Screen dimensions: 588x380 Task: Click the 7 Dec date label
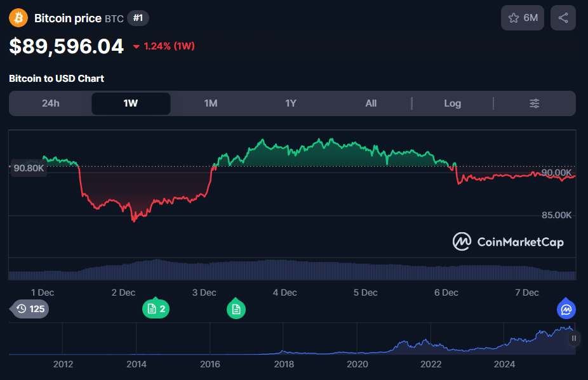click(x=527, y=292)
